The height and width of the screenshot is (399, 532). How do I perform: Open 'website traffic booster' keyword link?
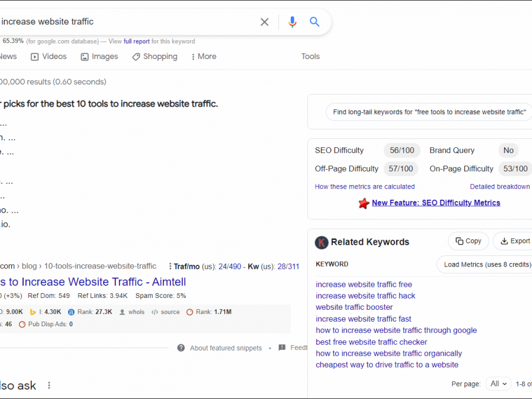[x=354, y=307]
